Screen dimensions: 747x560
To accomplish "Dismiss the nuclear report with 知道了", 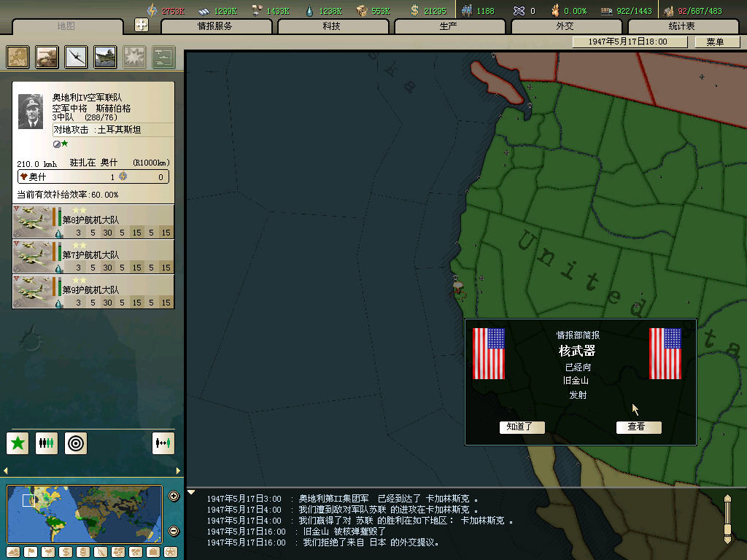I will 522,427.
